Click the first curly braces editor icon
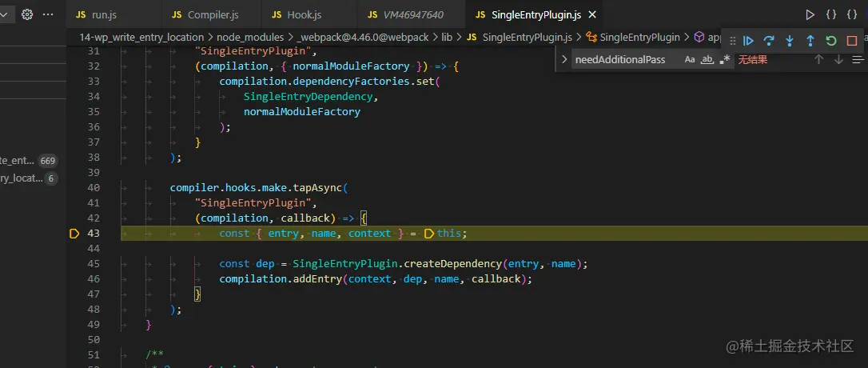The image size is (868, 368). pyautogui.click(x=831, y=15)
